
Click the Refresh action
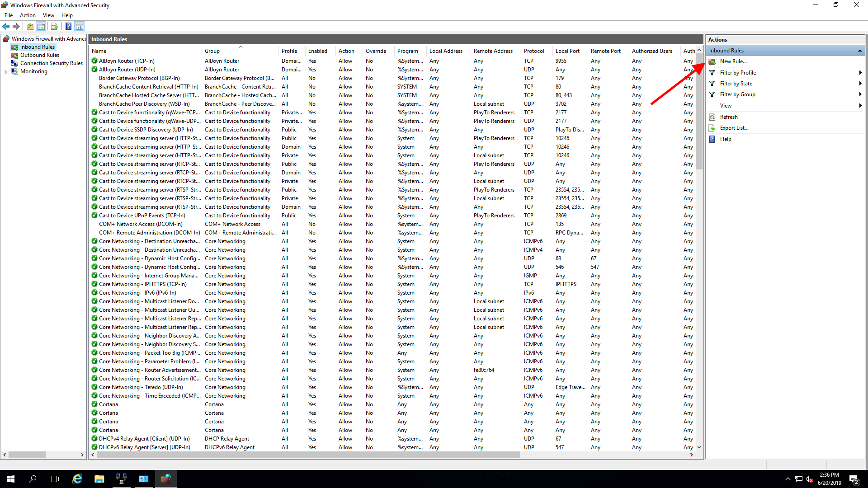click(x=729, y=117)
